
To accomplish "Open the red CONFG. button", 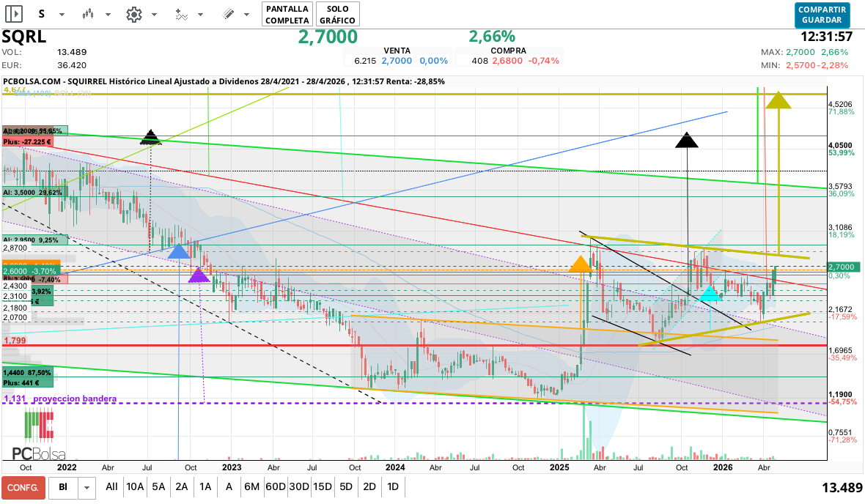I will (x=23, y=487).
